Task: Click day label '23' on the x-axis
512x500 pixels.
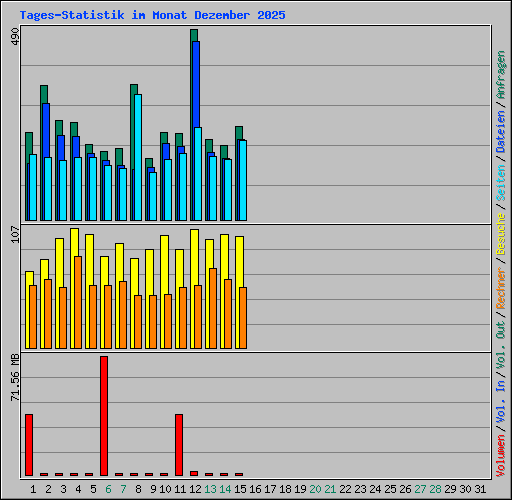Action: 360,489
